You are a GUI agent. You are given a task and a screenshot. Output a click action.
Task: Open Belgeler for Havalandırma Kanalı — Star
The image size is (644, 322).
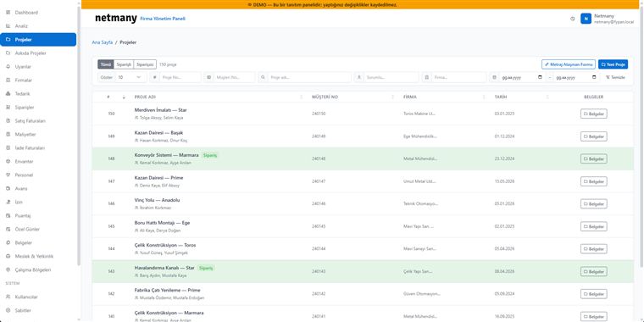coord(593,271)
